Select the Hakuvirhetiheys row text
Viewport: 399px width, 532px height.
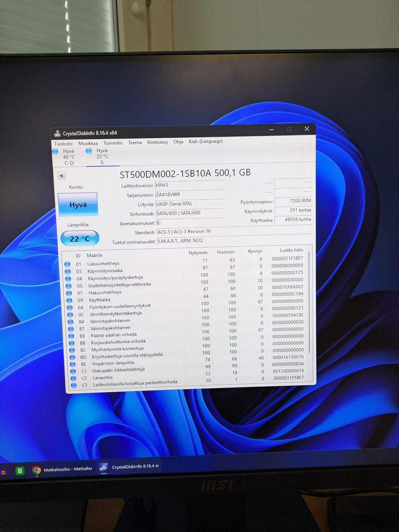[105, 292]
